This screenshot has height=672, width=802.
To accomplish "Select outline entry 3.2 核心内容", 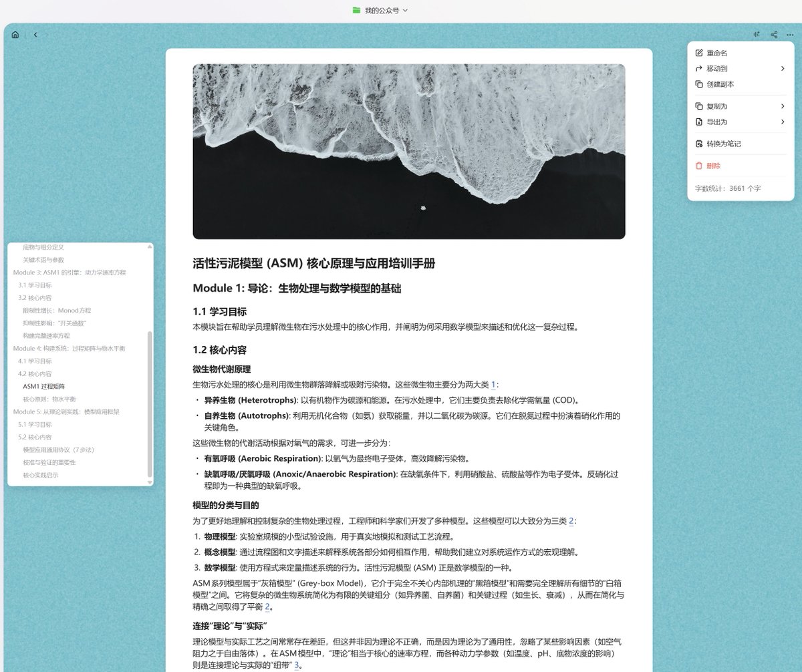I will [x=35, y=298].
